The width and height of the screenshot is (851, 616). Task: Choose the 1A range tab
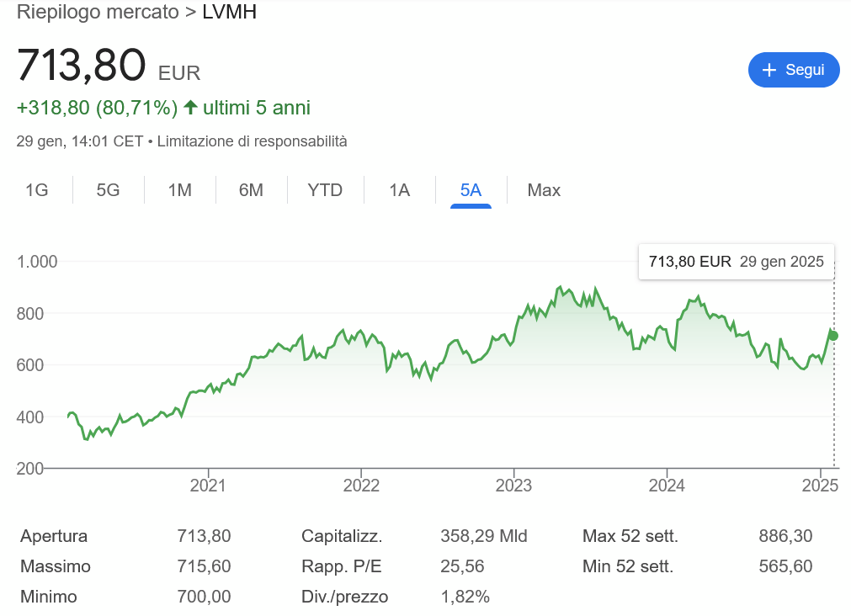400,190
